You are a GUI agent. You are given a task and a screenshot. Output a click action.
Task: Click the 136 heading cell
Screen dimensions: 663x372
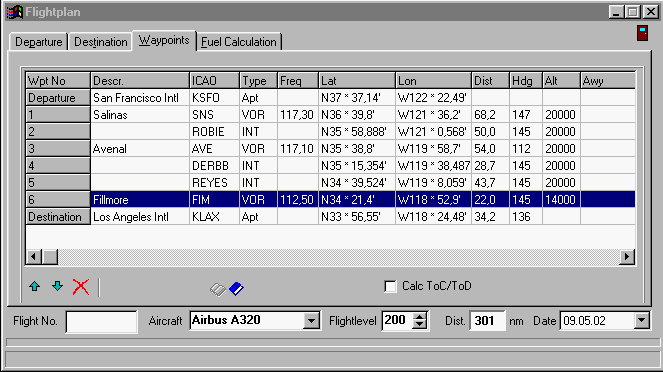click(526, 217)
